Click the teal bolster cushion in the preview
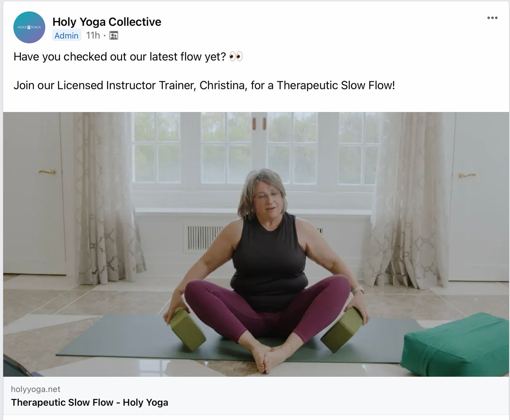The height and width of the screenshot is (420, 510). (454, 344)
